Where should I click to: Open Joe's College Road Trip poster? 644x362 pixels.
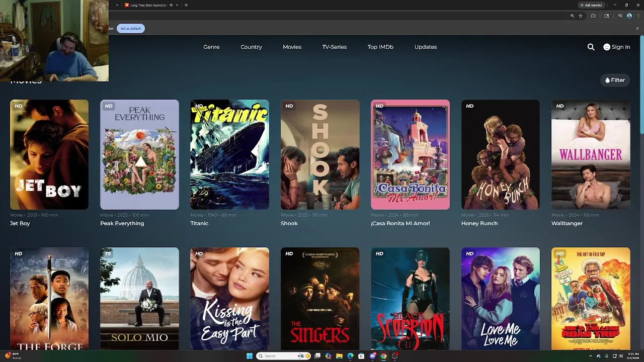591,299
